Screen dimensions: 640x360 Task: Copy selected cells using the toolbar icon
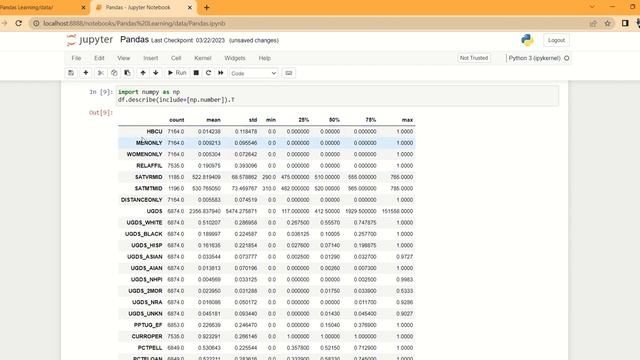114,73
